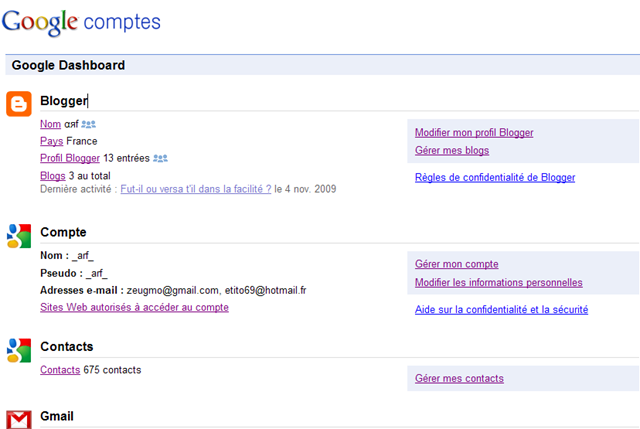View Règles de confidentialité de Blogger
The image size is (640, 429).
pos(495,178)
